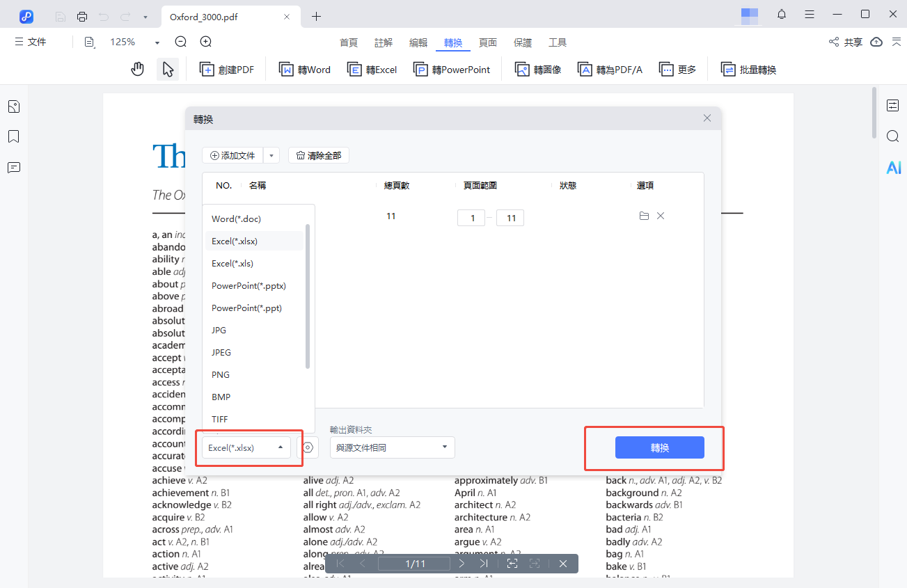
Task: Switch to the 編輯 tab
Action: pyautogui.click(x=418, y=42)
